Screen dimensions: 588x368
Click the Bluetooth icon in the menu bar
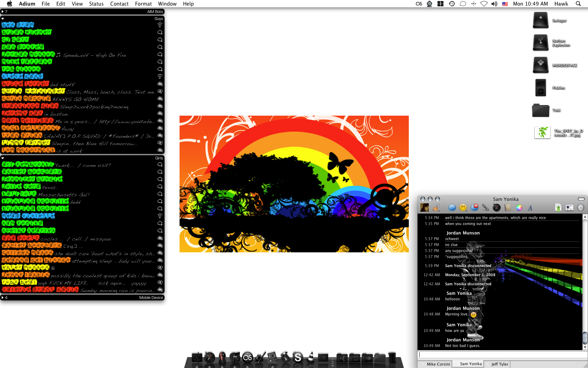pos(474,4)
